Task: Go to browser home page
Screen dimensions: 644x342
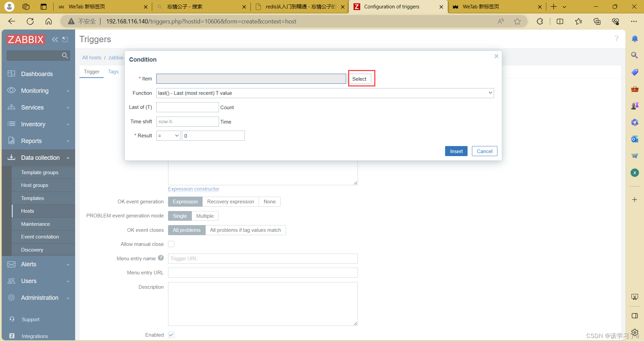Action: (x=49, y=21)
